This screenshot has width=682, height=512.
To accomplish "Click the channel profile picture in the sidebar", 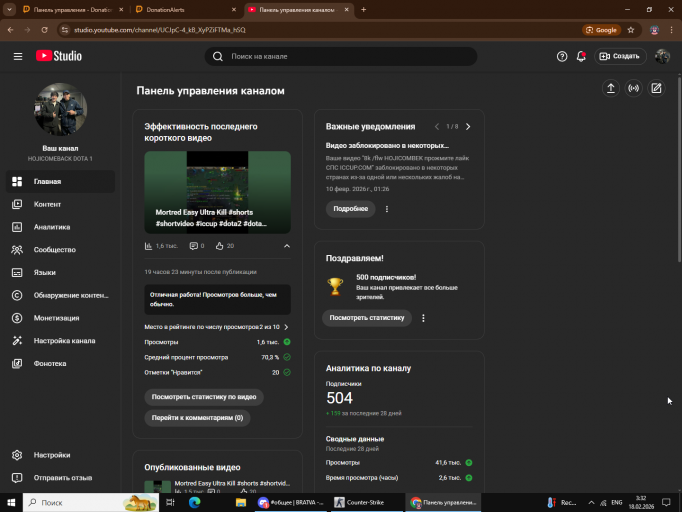I will coord(60,109).
